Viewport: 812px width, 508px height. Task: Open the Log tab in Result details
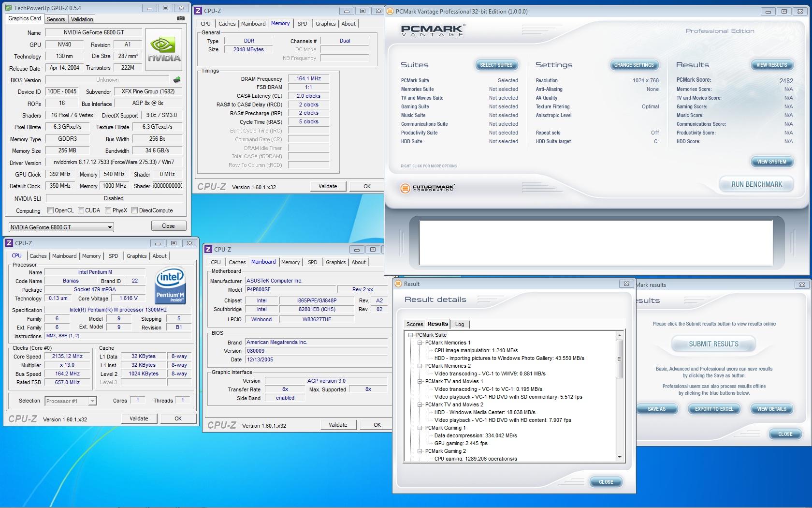[460, 324]
